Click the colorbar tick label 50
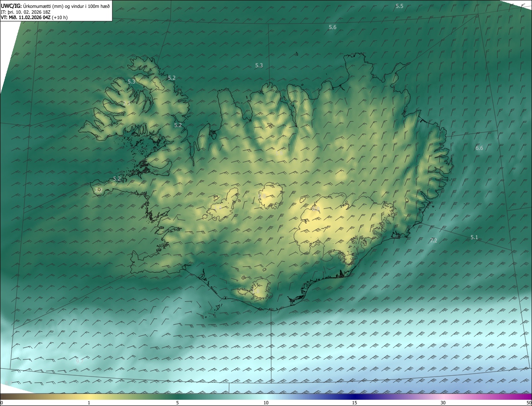532x406 pixels. pyautogui.click(x=529, y=403)
